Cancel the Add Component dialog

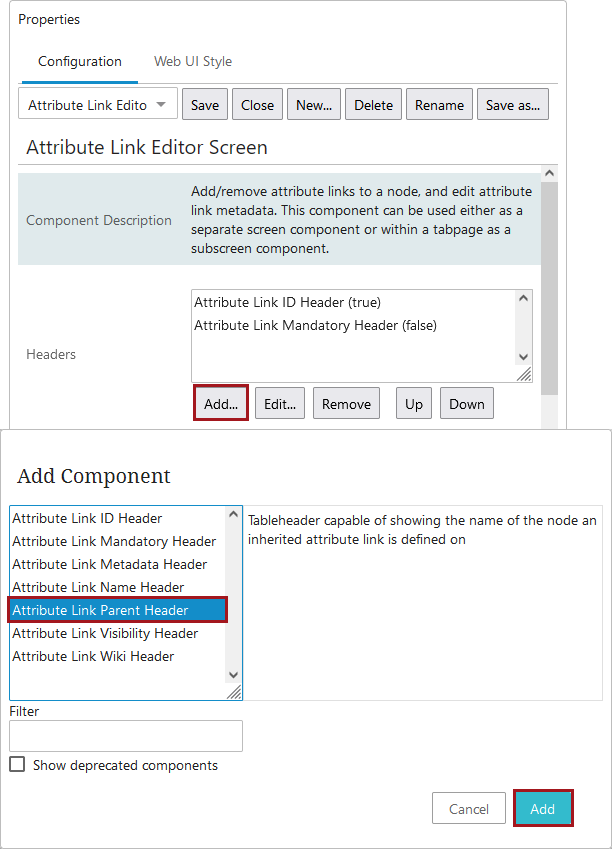(469, 808)
